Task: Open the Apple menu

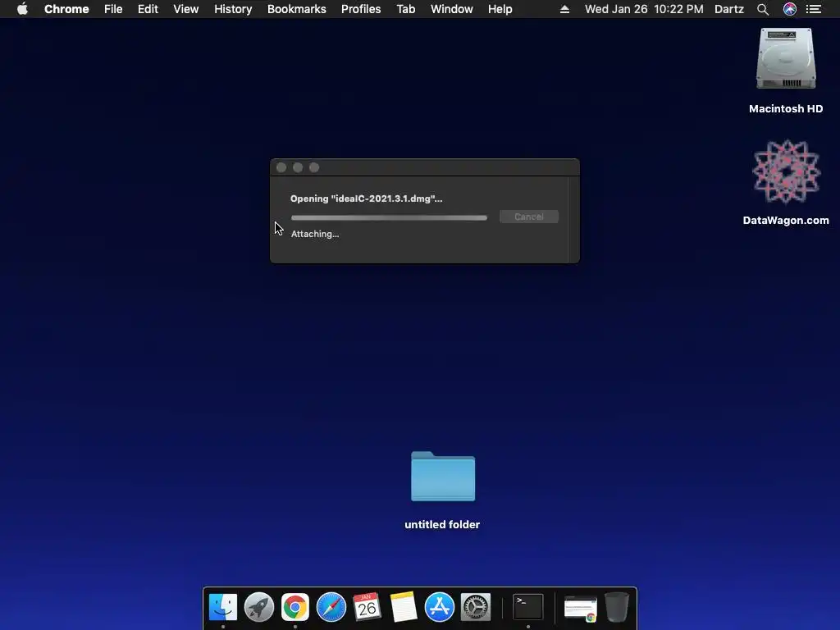Action: [x=22, y=9]
